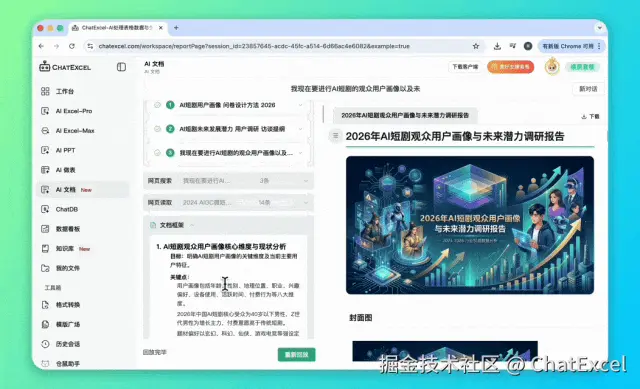Collapse the sidebar with panel toggle icon

121,67
